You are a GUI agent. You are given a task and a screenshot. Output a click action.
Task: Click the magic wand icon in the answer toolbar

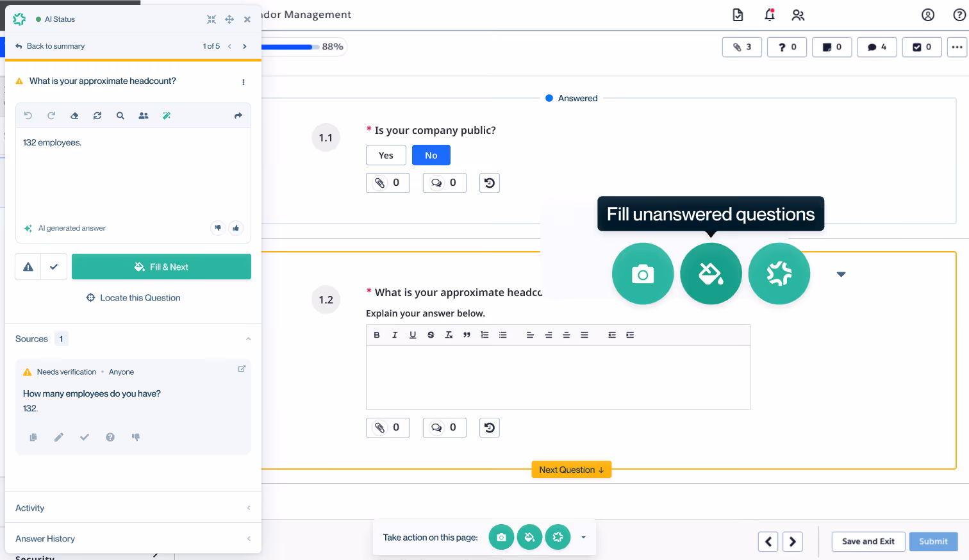click(167, 116)
